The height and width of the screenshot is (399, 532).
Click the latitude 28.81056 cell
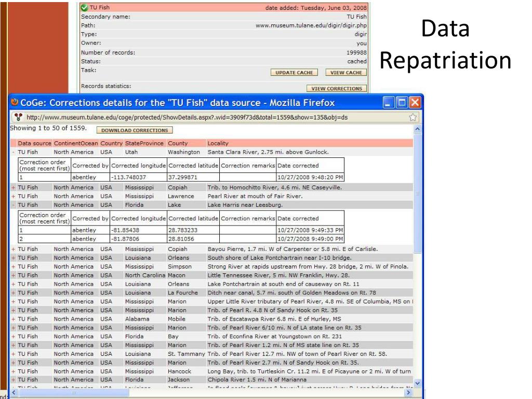pyautogui.click(x=193, y=239)
